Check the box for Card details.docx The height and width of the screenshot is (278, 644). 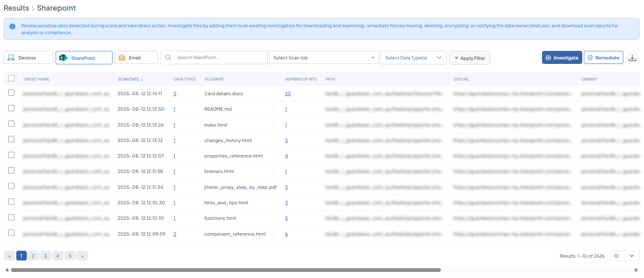[x=11, y=93]
